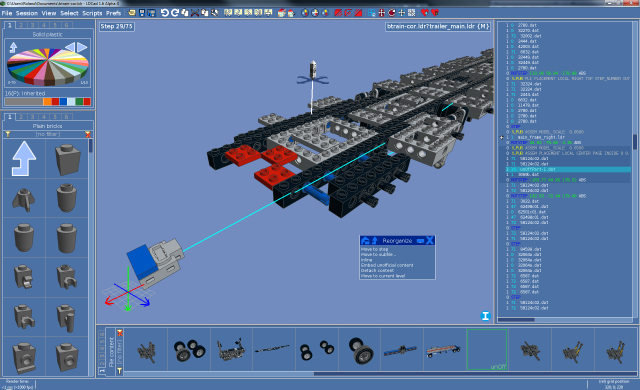Image resolution: width=640 pixels, height=390 pixels.
Task: Clear the file content filter red X
Action: pos(120,333)
